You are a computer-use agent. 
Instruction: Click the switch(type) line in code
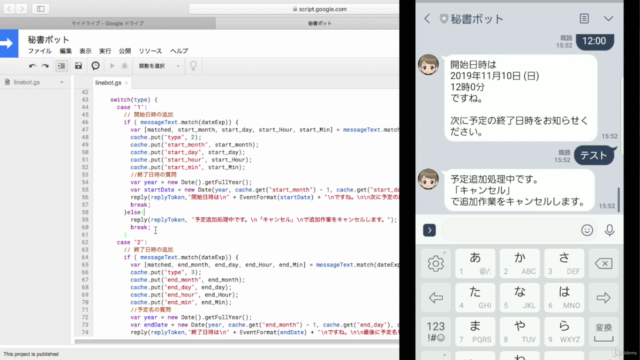click(133, 100)
